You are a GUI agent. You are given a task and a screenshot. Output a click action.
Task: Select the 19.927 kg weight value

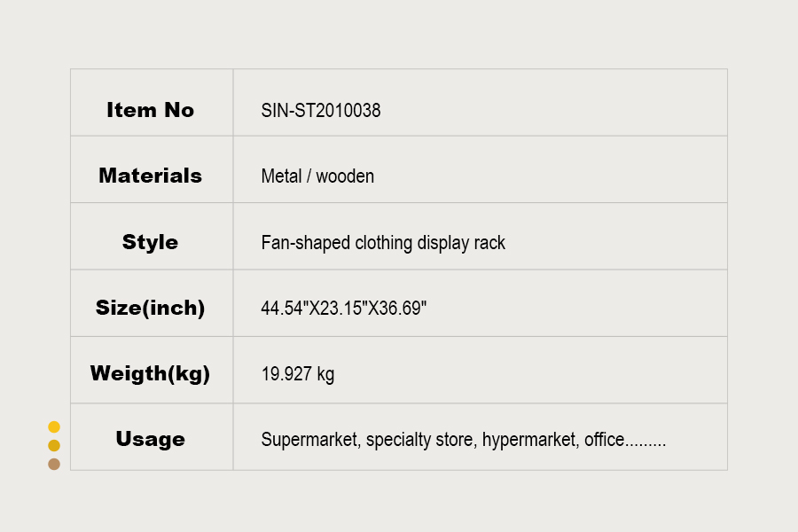coord(298,374)
